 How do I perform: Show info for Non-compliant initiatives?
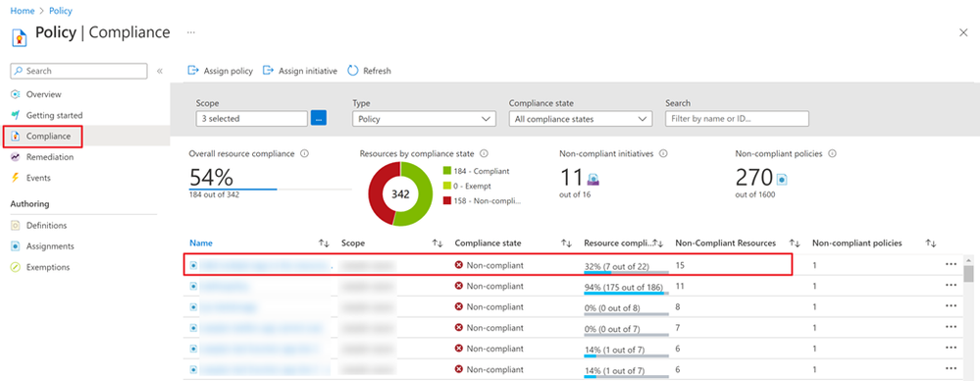pyautogui.click(x=663, y=153)
